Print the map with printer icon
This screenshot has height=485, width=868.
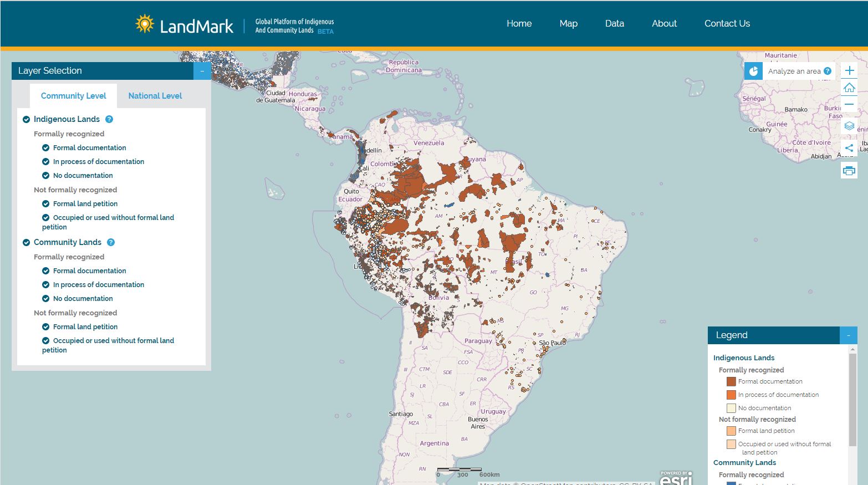(x=849, y=171)
